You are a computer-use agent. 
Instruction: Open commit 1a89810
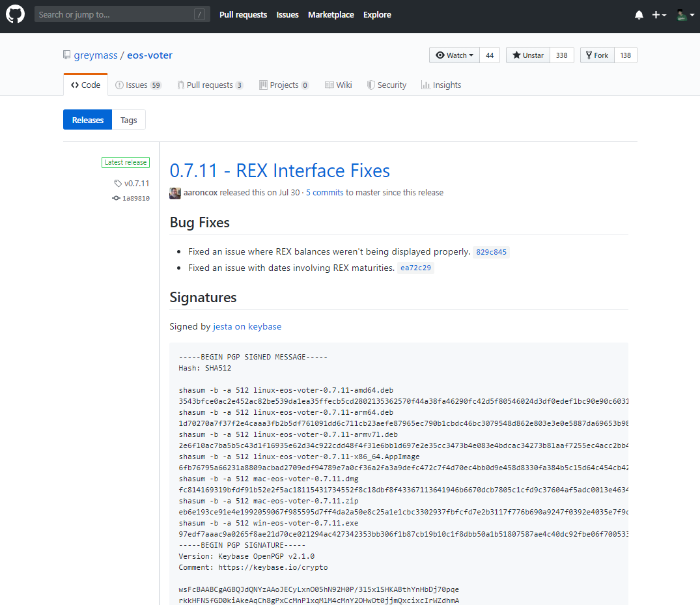(131, 198)
